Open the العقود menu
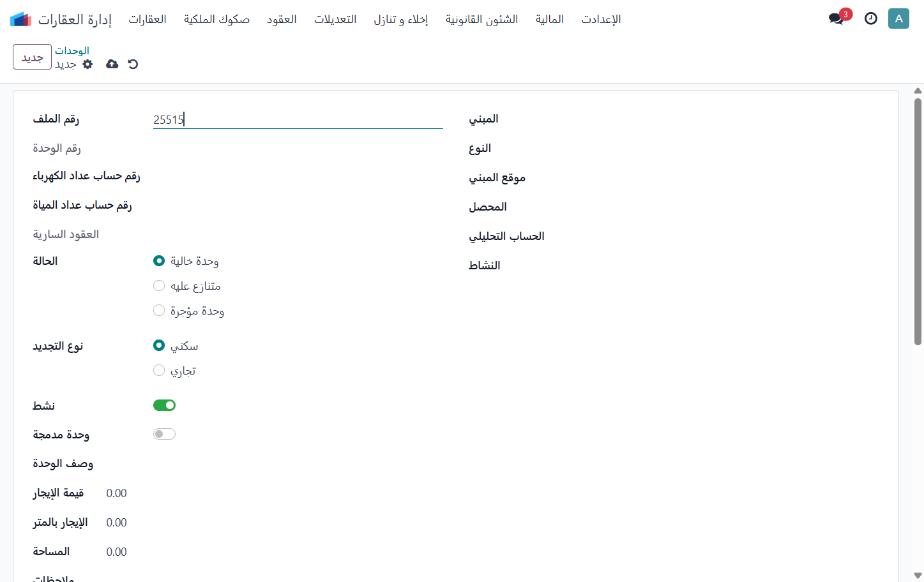 click(282, 19)
